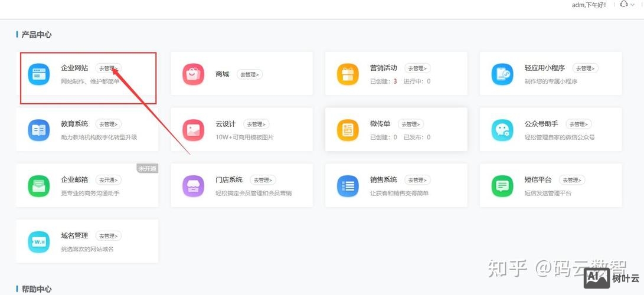The image size is (644, 295).
Task: Click 去管理 button next to 公众号助手
Action: tap(578, 124)
